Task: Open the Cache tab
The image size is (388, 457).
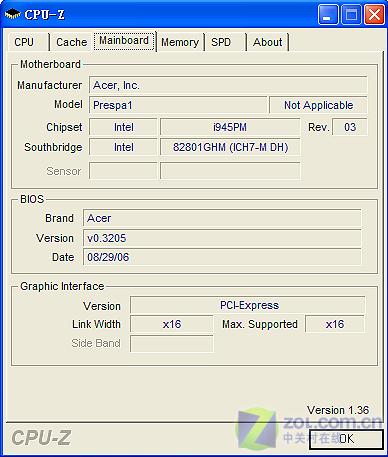Action: pos(71,42)
